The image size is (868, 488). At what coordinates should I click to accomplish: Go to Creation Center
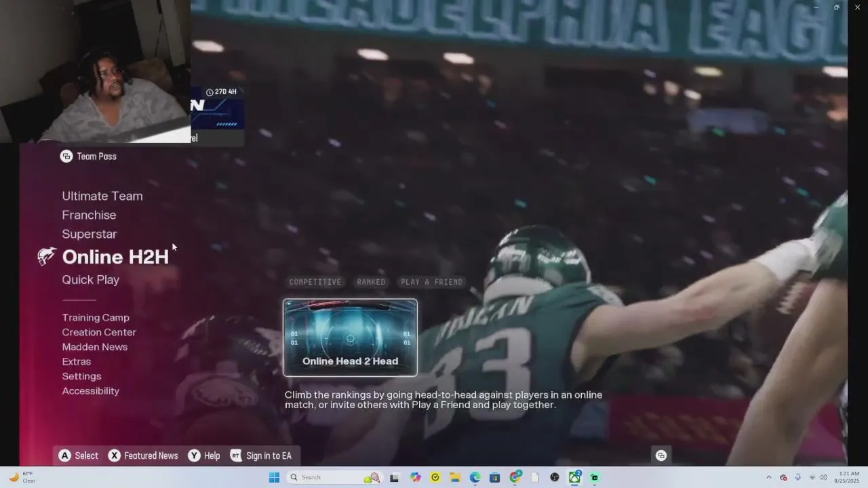click(x=99, y=332)
